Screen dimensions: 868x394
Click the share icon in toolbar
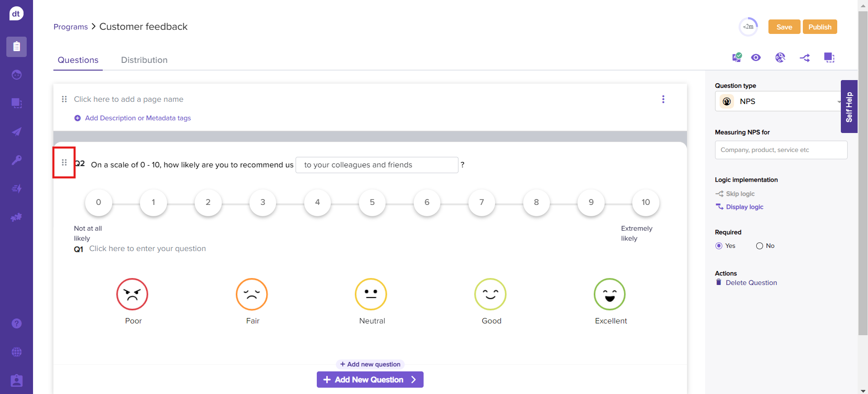(805, 58)
